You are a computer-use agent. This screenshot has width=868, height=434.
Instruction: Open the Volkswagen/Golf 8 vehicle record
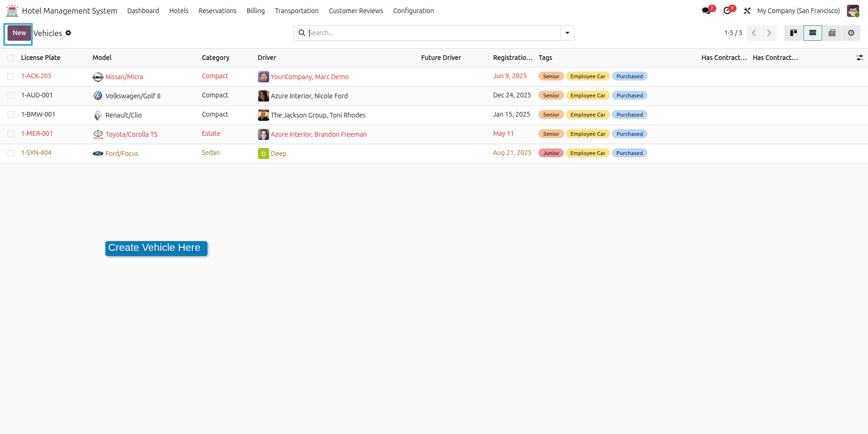click(133, 96)
